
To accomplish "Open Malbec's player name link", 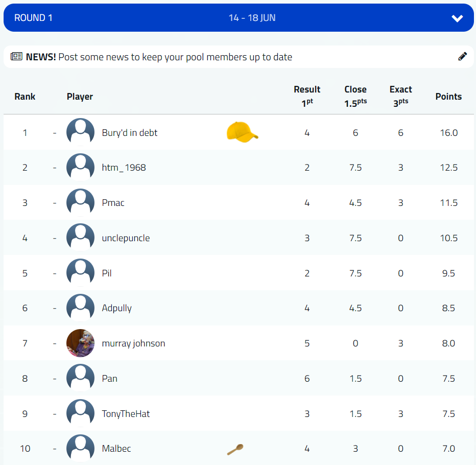I will point(116,449).
